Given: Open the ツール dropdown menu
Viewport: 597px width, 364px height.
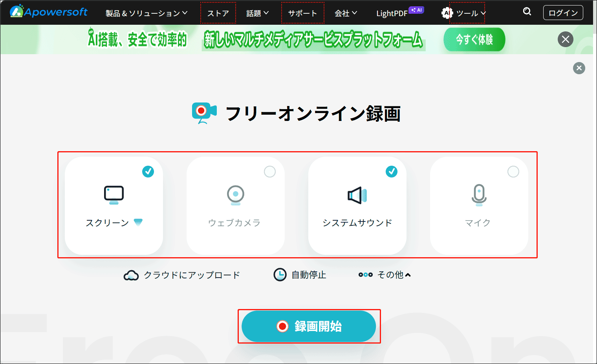Looking at the screenshot, I should [467, 13].
